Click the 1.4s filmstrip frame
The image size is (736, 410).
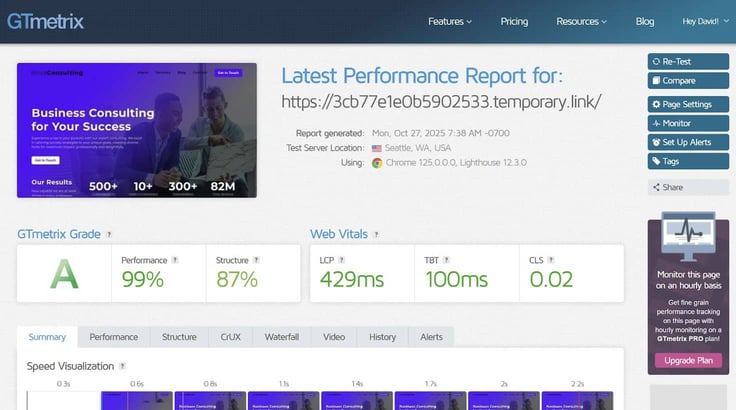tap(357, 401)
